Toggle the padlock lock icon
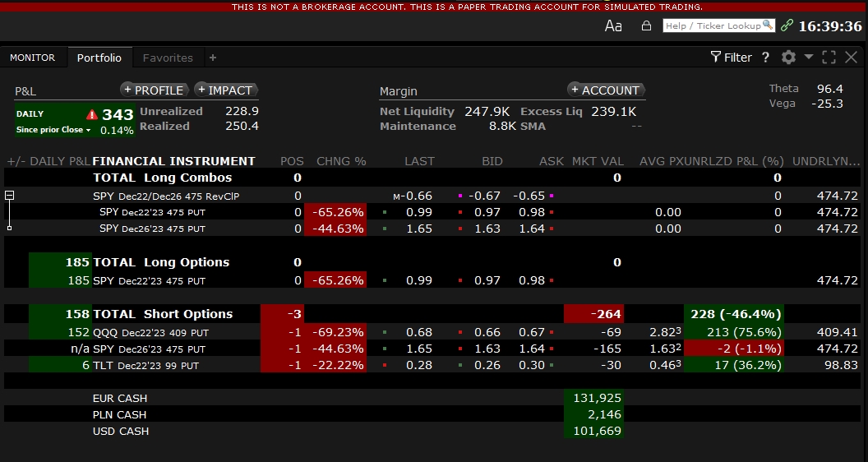The height and width of the screenshot is (462, 868). (x=646, y=25)
